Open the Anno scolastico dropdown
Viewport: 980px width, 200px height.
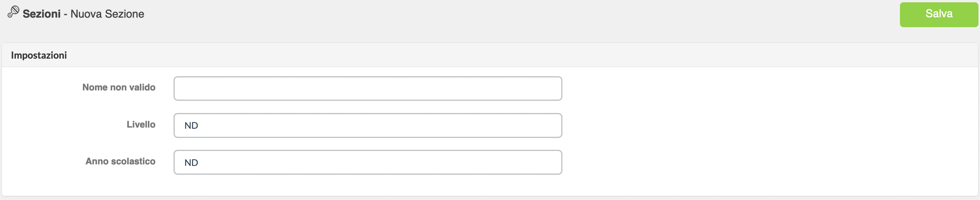click(368, 162)
